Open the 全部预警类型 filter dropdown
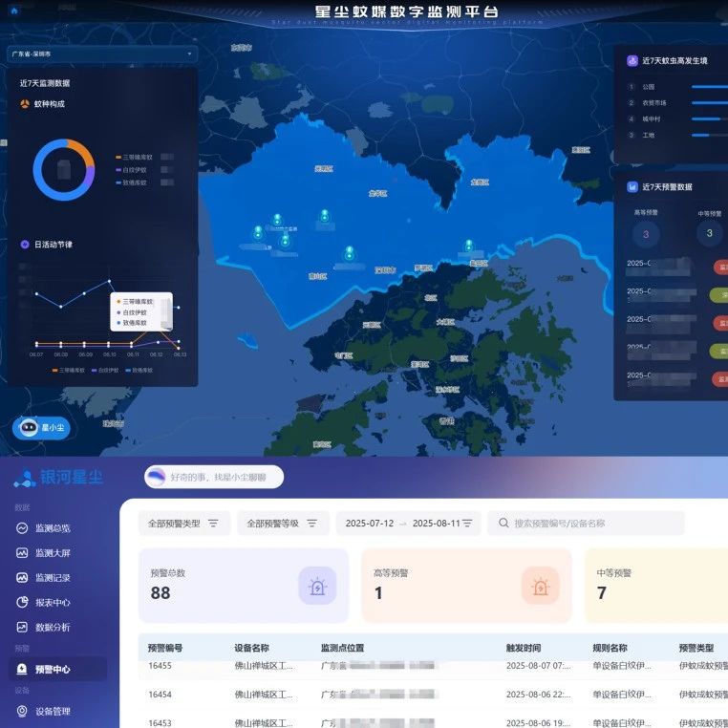 click(184, 524)
